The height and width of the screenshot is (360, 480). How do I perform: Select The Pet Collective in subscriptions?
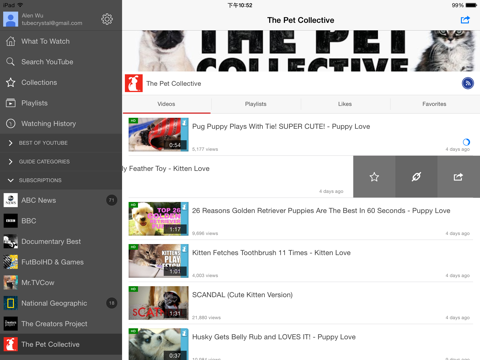[61, 344]
